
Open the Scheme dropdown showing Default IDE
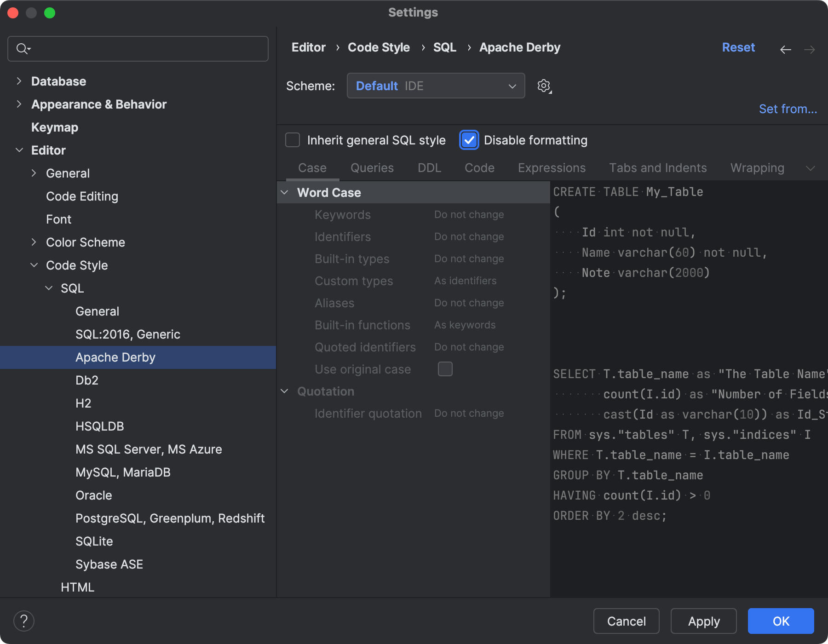tap(436, 86)
